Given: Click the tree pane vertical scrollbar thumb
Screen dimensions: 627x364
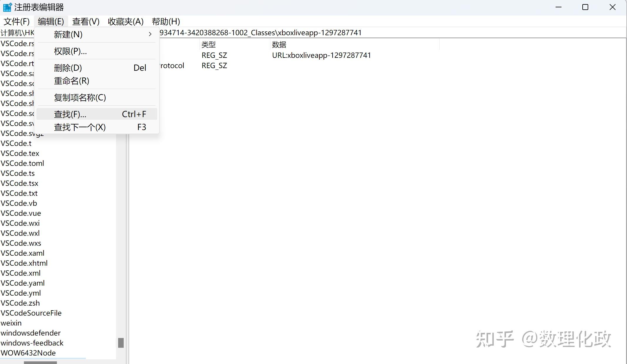Looking at the screenshot, I should [121, 343].
